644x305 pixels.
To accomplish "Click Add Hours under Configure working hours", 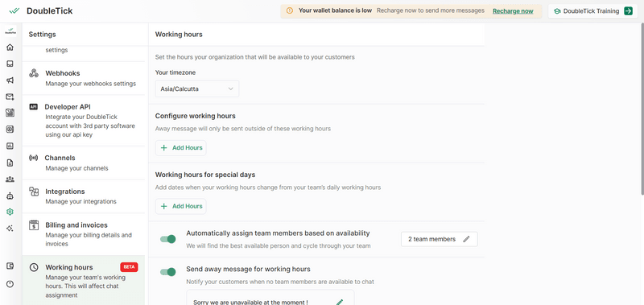I will 180,148.
